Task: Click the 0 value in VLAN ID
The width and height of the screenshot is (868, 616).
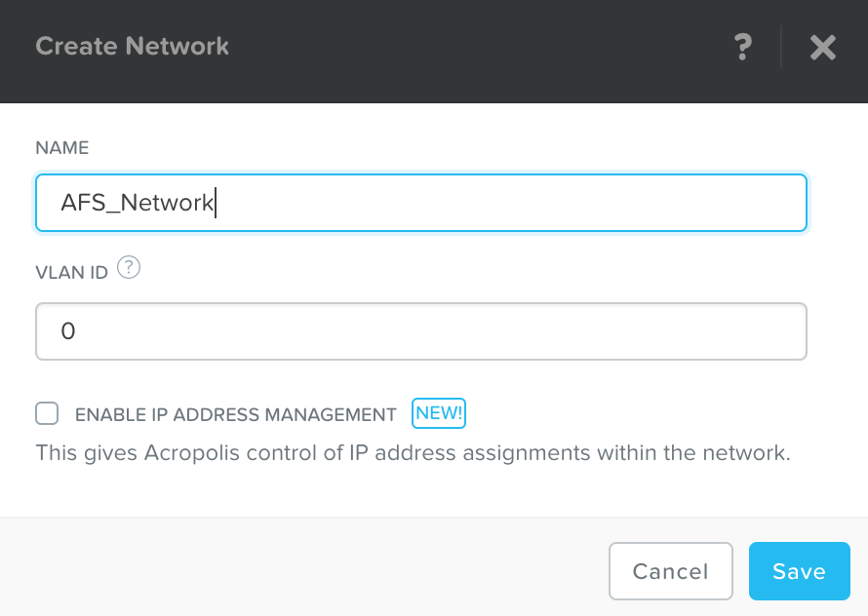Action: (68, 331)
